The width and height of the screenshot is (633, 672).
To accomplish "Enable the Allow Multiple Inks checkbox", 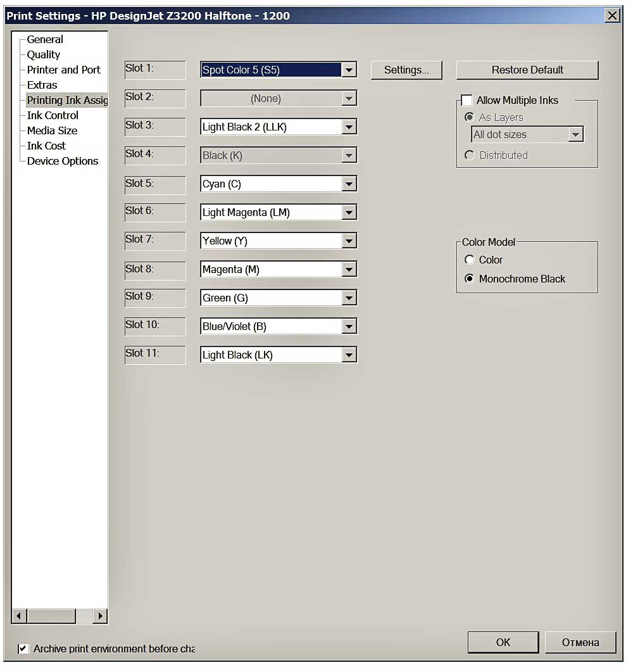I will click(x=467, y=100).
